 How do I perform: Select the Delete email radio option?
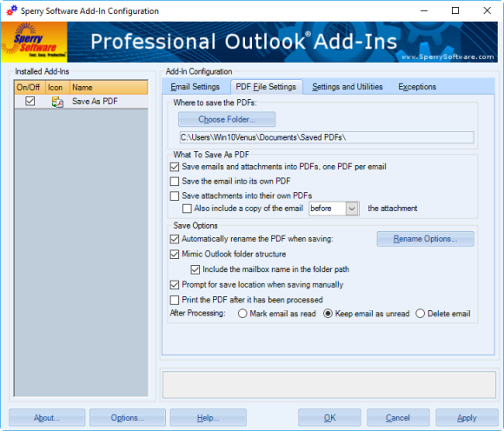(x=420, y=314)
